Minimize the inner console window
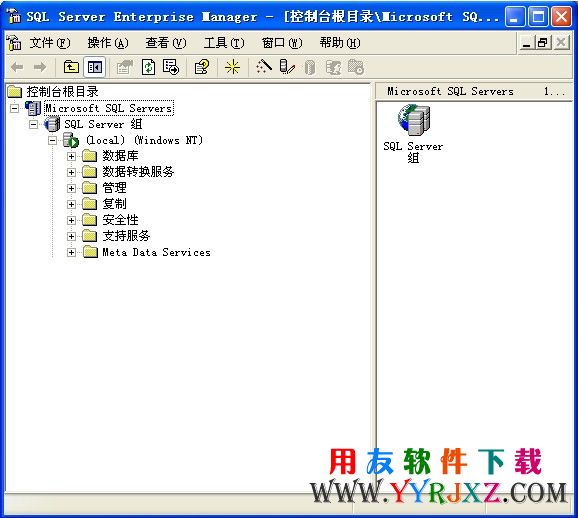578x518 pixels. [526, 43]
